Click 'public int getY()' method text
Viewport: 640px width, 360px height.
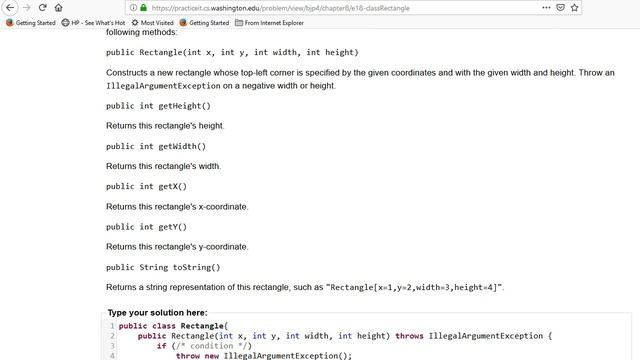pyautogui.click(x=146, y=227)
